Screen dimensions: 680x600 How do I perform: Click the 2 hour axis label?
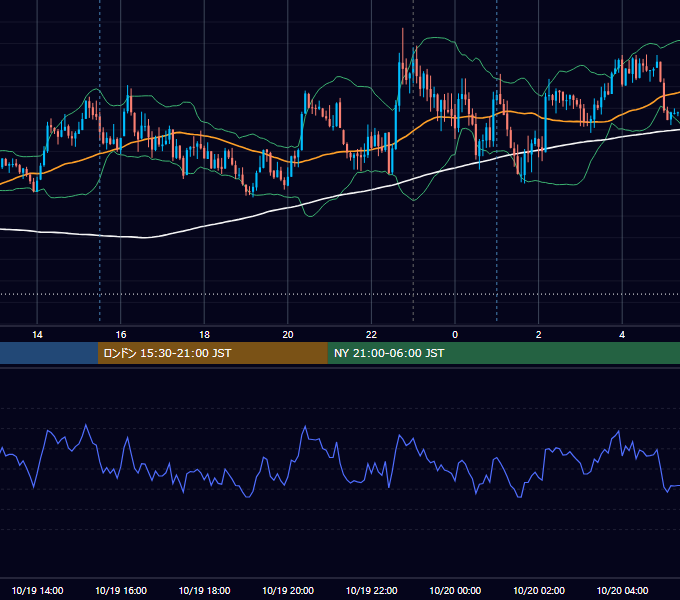click(539, 335)
